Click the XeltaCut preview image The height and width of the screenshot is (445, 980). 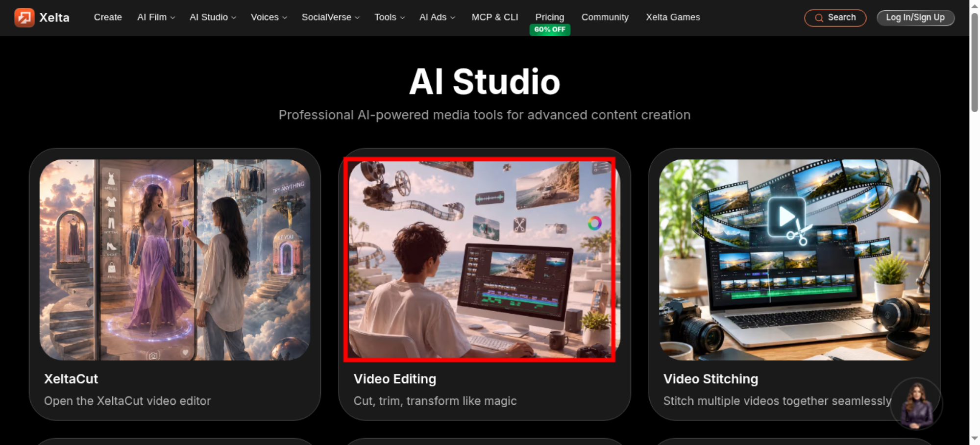click(175, 260)
